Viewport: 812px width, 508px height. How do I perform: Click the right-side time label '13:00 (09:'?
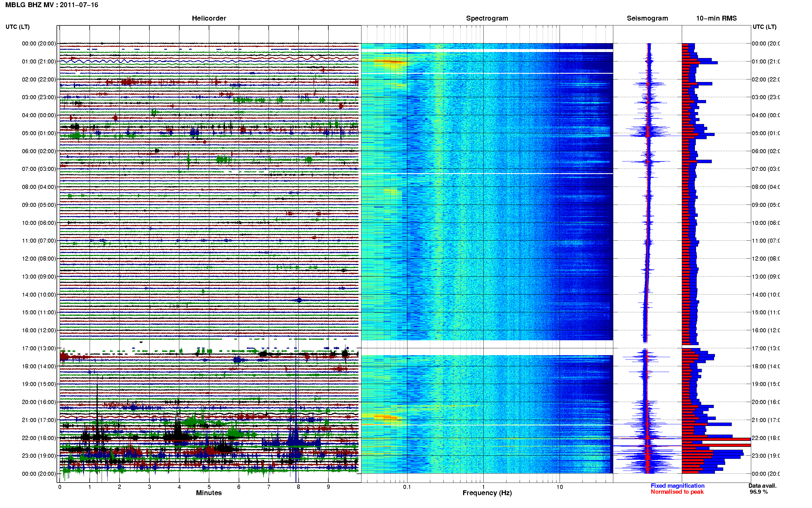(x=765, y=277)
